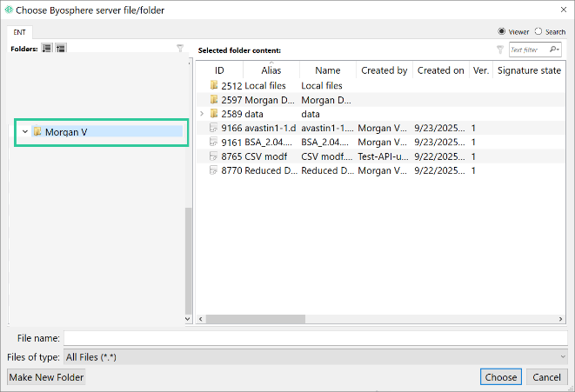Image resolution: width=575 pixels, height=392 pixels.
Task: Click the Byosphere app icon in the title bar
Action: 9,10
